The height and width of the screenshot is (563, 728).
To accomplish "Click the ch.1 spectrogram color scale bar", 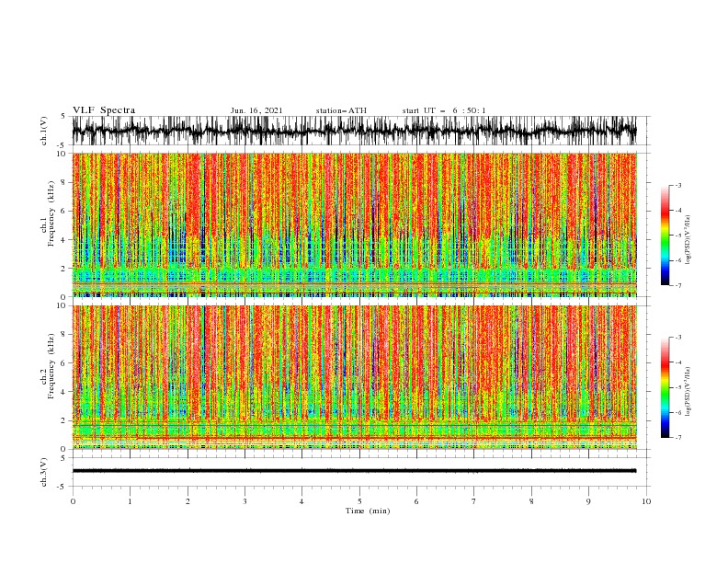I will tap(665, 236).
